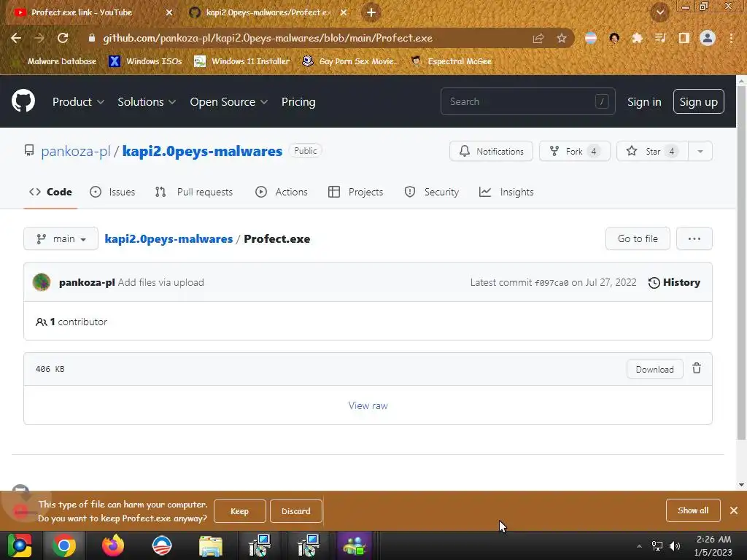The height and width of the screenshot is (560, 747).
Task: Click the Notifications button
Action: 491,152
